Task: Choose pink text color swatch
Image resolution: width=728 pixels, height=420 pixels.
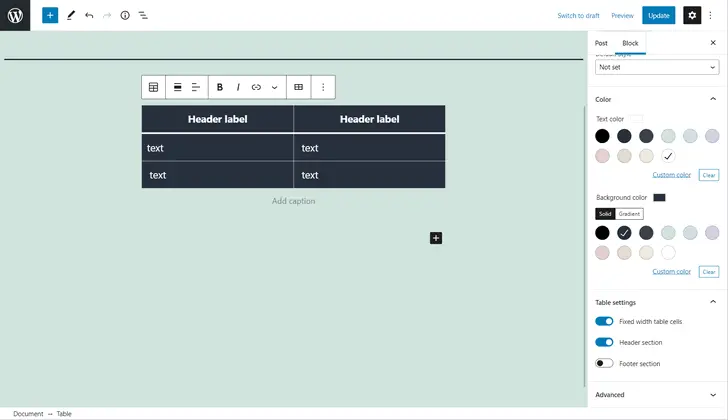Action: 602,156
